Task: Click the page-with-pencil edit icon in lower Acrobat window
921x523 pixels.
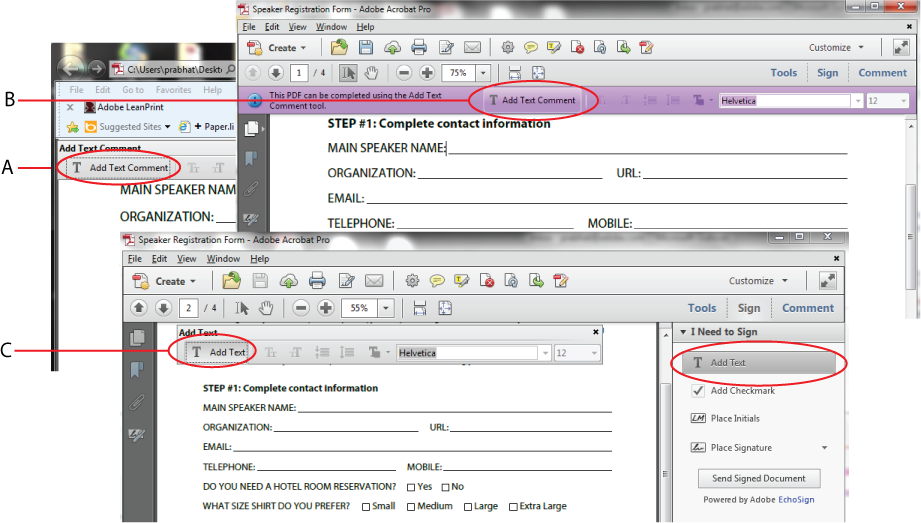Action: point(347,281)
